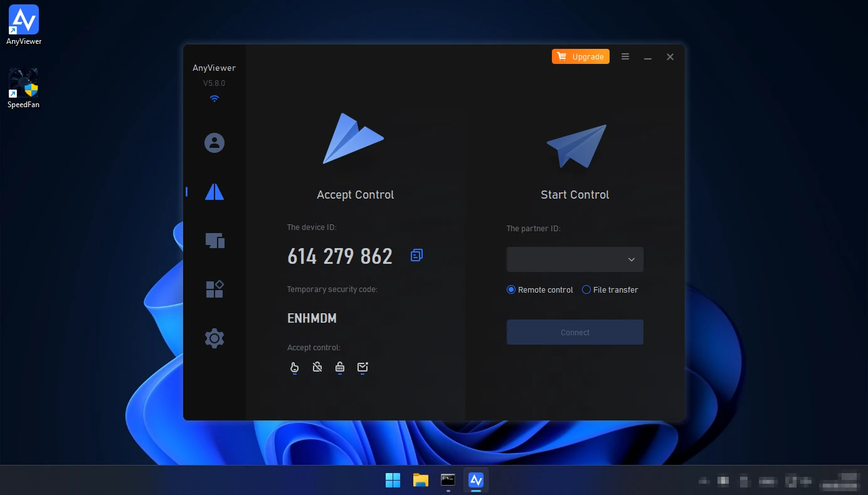Minimize the AnyViewer window
868x495 pixels.
coord(648,57)
